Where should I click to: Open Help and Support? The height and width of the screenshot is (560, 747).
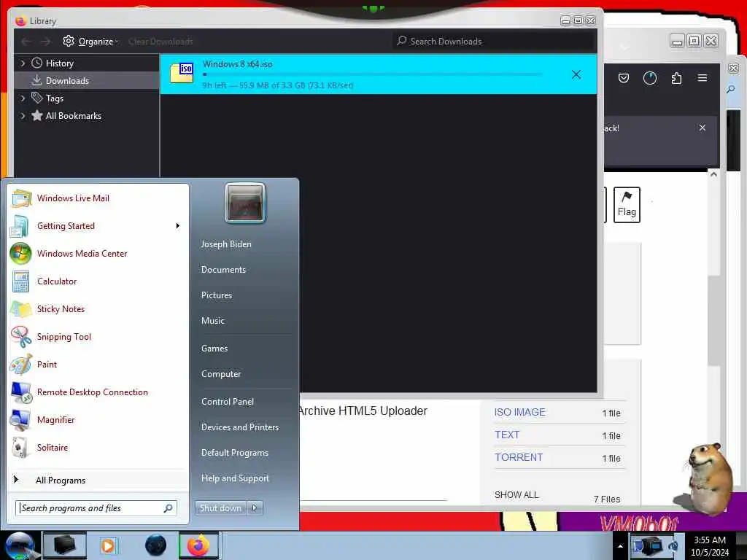[235, 478]
